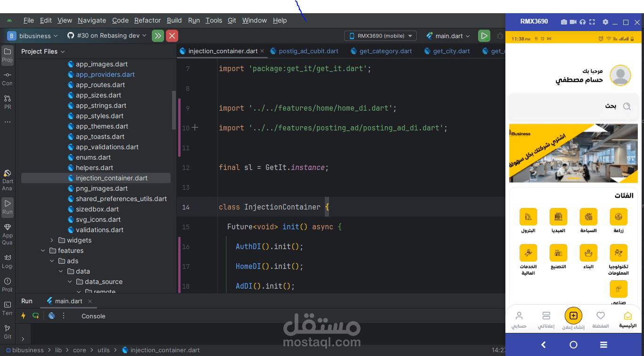Tap the Android back button on phone
Viewport: 644px width, 356px height.
[x=543, y=345]
